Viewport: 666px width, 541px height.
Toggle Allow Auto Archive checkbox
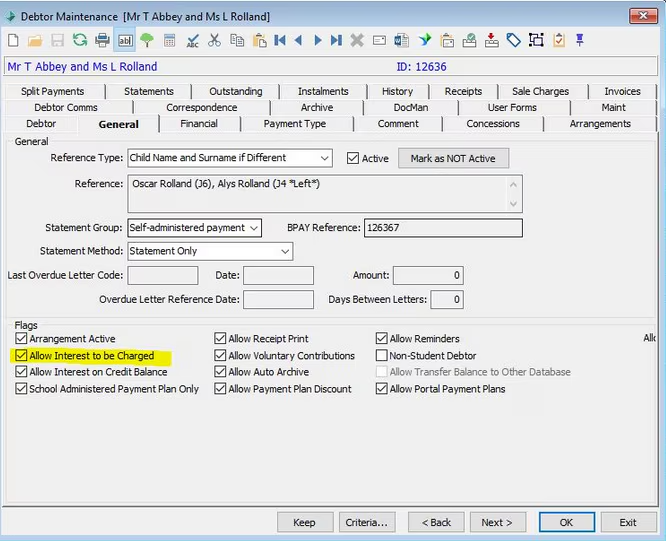coord(220,372)
